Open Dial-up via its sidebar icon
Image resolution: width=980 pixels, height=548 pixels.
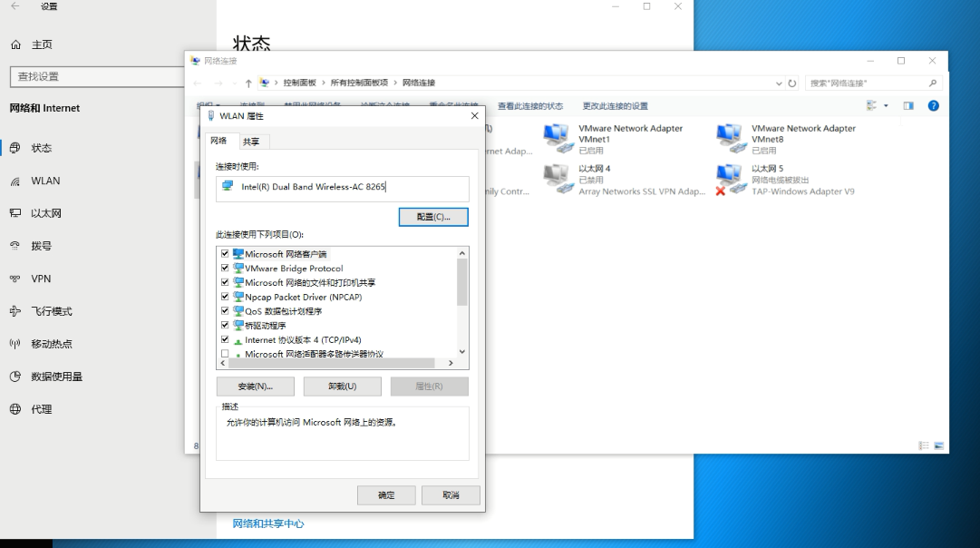pos(15,246)
